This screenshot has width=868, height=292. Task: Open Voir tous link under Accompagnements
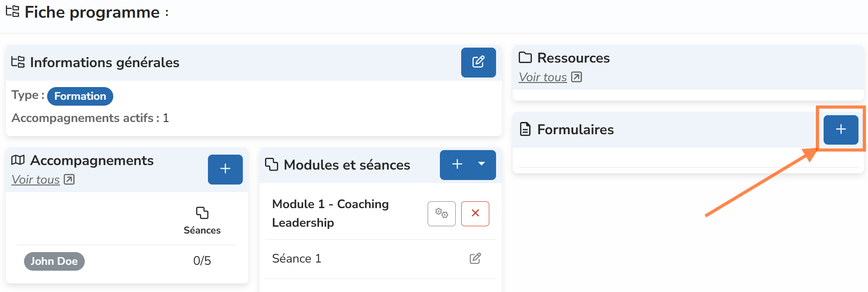(x=36, y=180)
